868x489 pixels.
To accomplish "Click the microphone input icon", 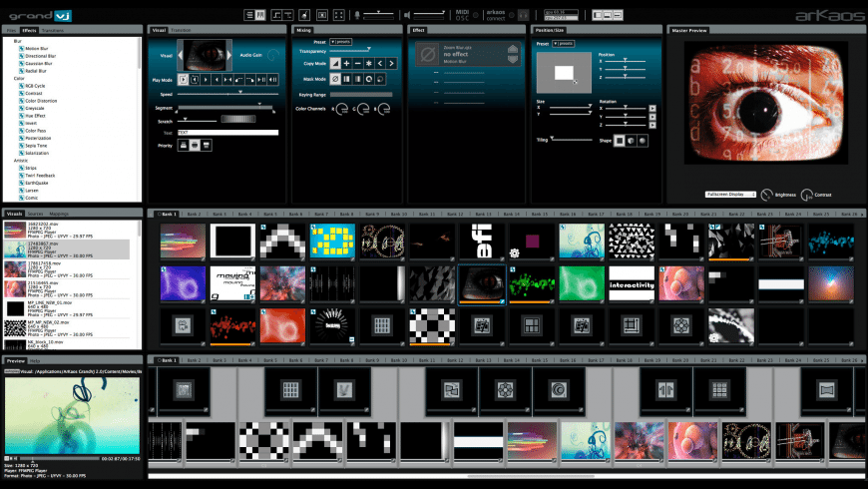I will [x=357, y=15].
